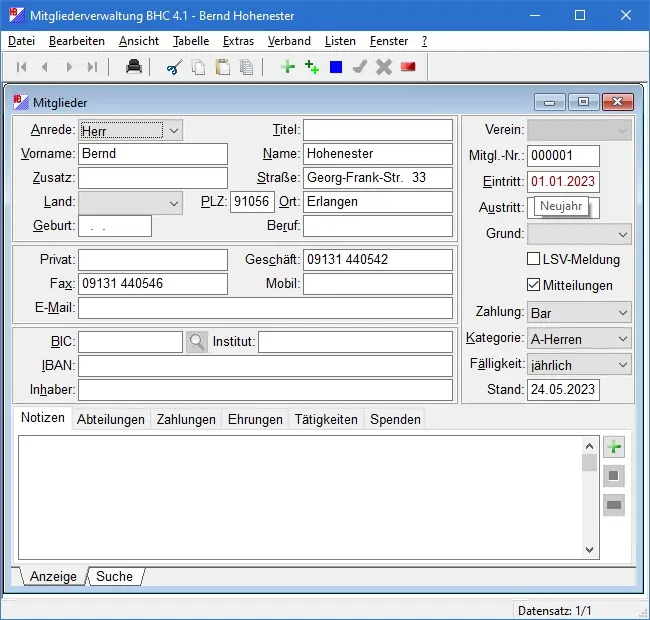Viewport: 650px width, 620px height.
Task: Click the blue square toolbar icon
Action: [x=336, y=67]
